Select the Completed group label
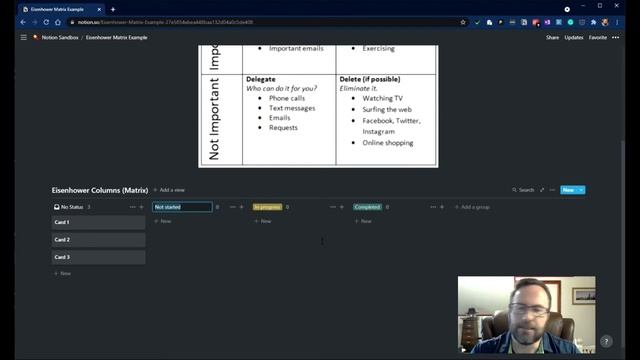This screenshot has width=640, height=360. click(367, 207)
